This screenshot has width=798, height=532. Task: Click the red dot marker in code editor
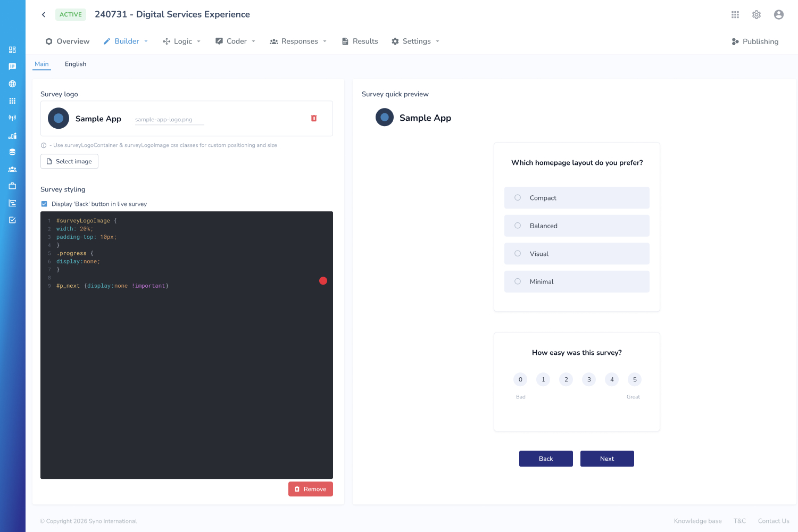point(323,281)
